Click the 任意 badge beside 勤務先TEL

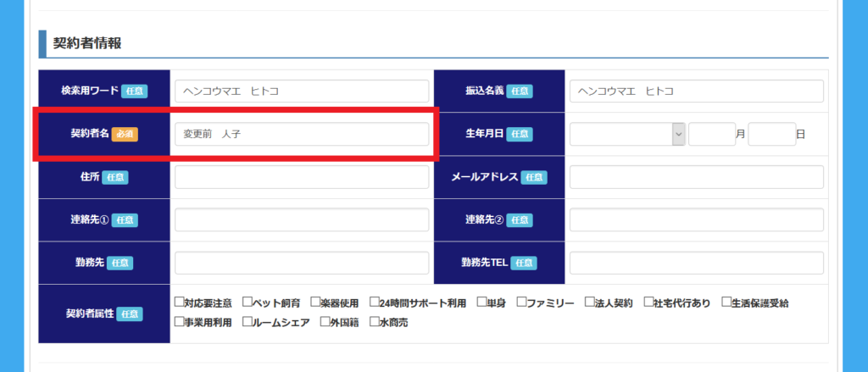point(524,263)
